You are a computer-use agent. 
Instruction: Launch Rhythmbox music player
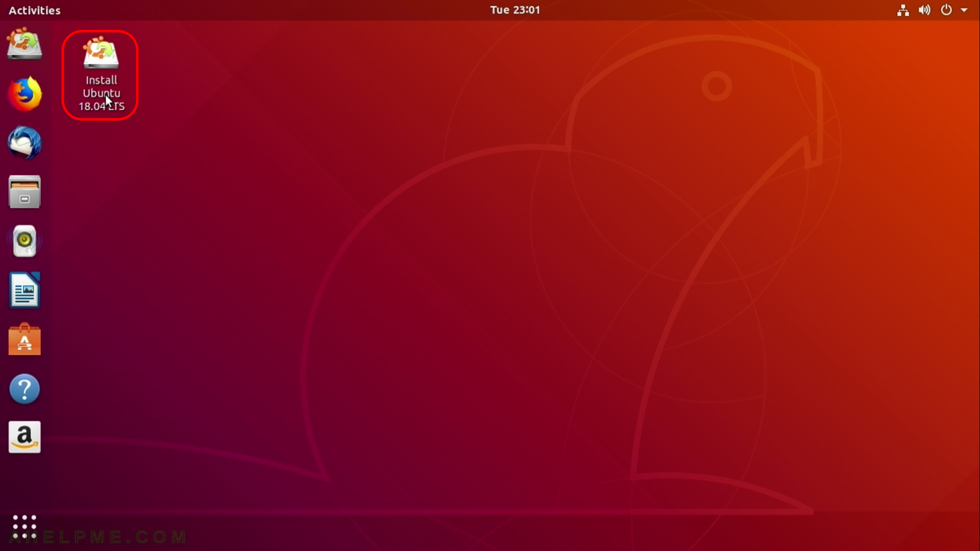point(24,241)
